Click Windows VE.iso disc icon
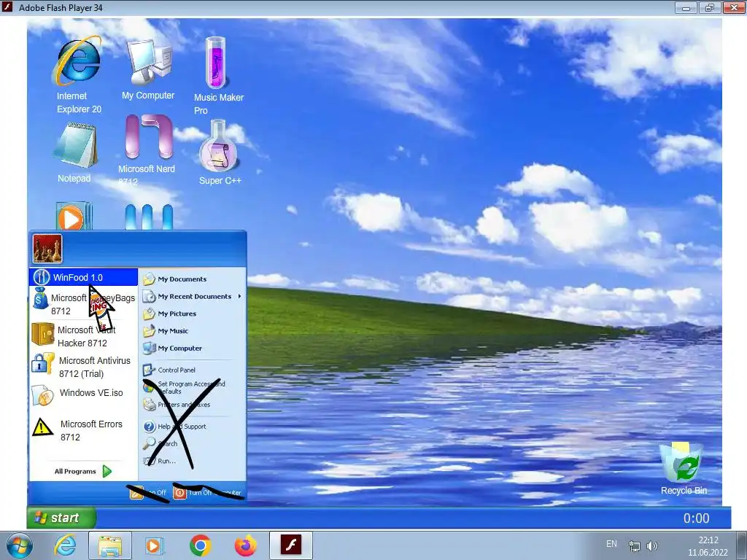 (42, 395)
